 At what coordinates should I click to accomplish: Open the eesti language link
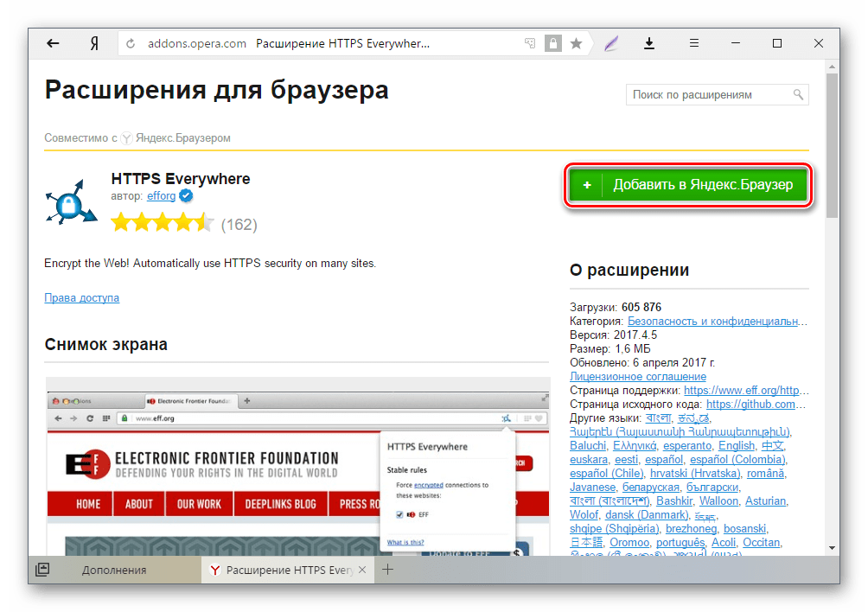click(x=626, y=459)
